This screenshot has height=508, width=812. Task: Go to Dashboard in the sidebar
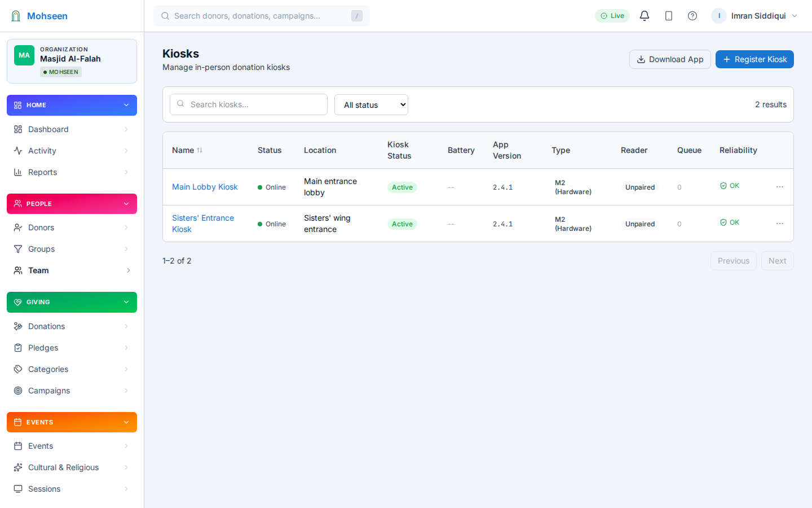click(72, 129)
